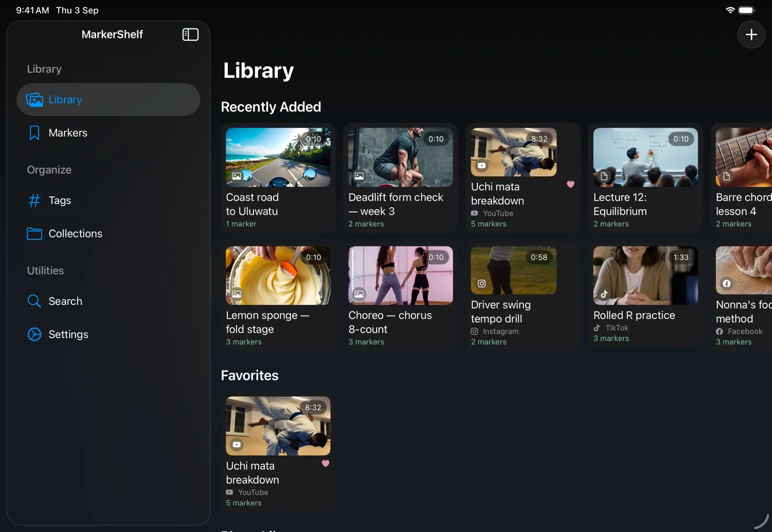This screenshot has height=532, width=772.
Task: Select Barre chord lesson 4 title
Action: point(743,205)
